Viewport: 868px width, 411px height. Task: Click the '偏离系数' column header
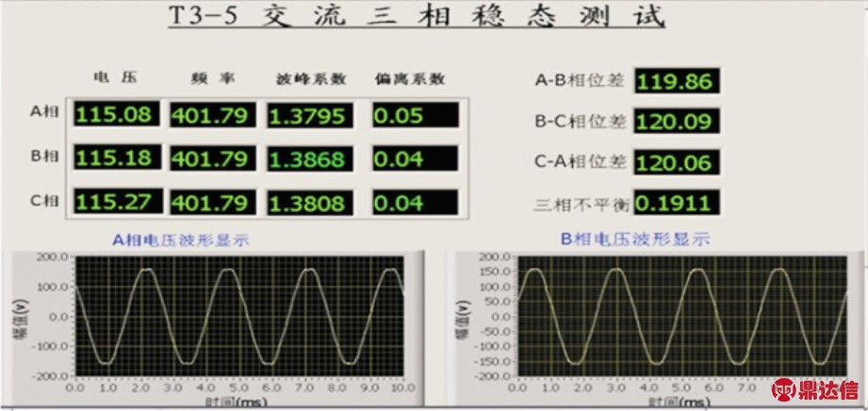[x=410, y=79]
